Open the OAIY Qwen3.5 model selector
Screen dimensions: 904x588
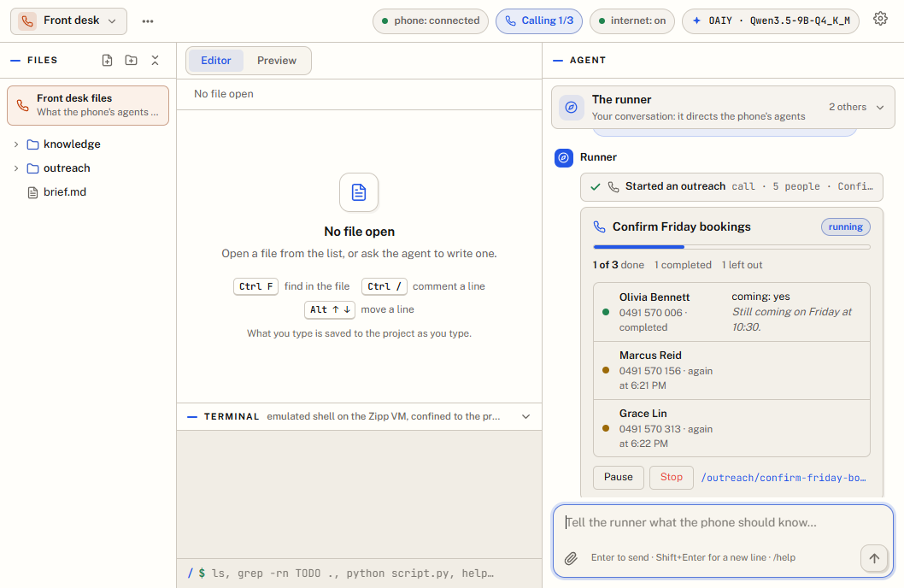[x=771, y=21]
